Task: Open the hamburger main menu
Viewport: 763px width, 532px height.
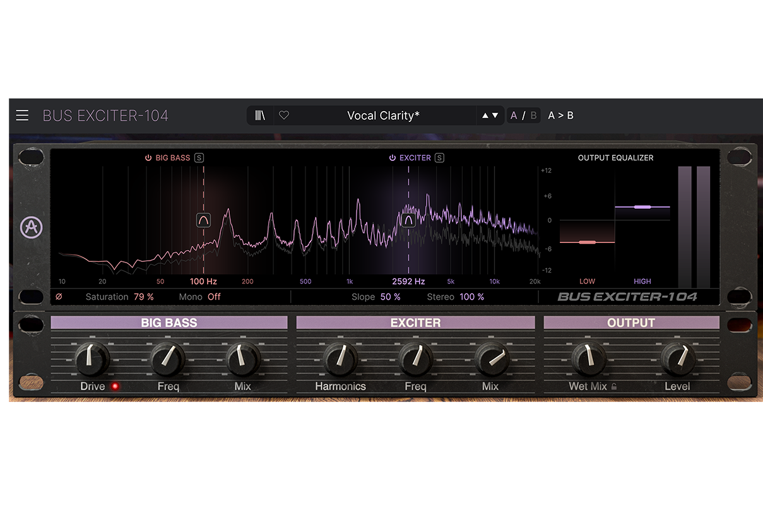Action: [x=22, y=115]
